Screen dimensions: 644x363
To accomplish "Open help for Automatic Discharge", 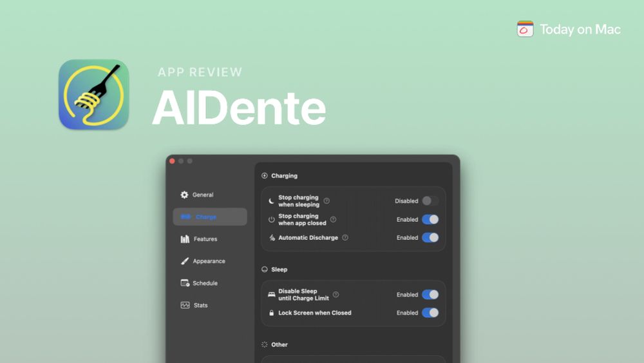I will [x=345, y=238].
